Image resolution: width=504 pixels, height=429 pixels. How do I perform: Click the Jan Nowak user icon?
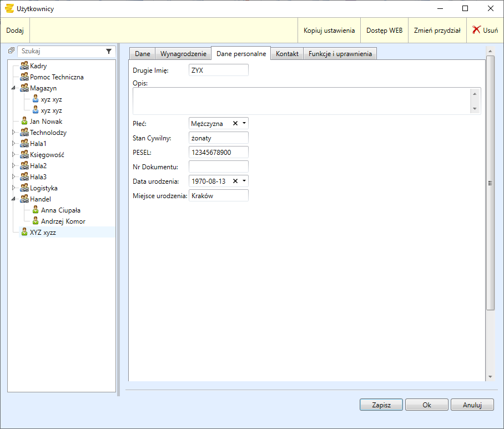(x=24, y=122)
